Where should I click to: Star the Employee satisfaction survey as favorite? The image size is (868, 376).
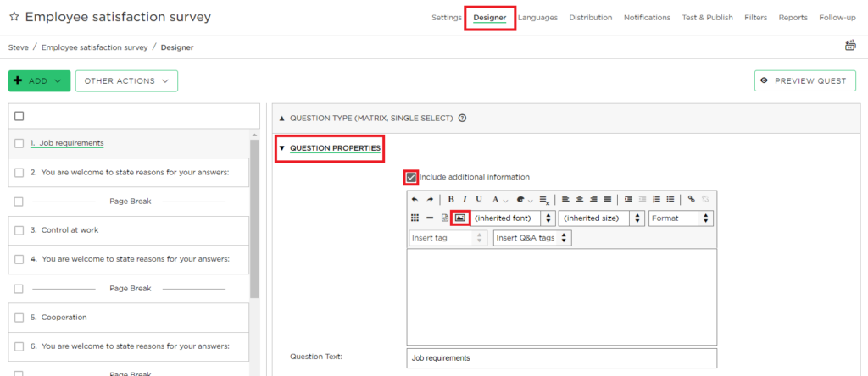click(x=14, y=17)
